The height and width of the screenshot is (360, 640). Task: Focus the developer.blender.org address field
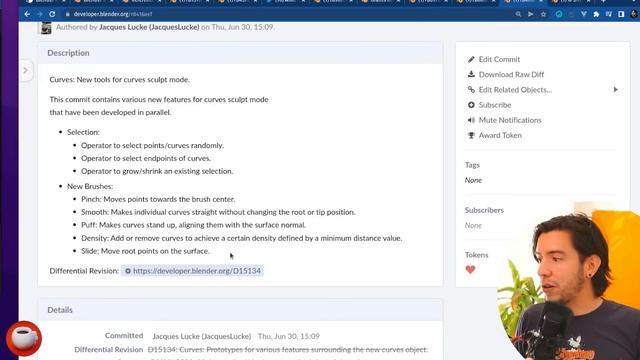tap(286, 14)
